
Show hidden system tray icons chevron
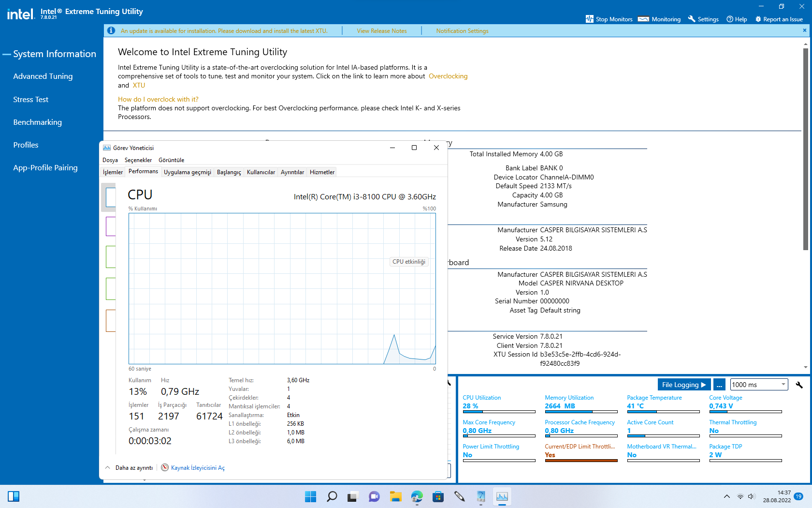(727, 496)
